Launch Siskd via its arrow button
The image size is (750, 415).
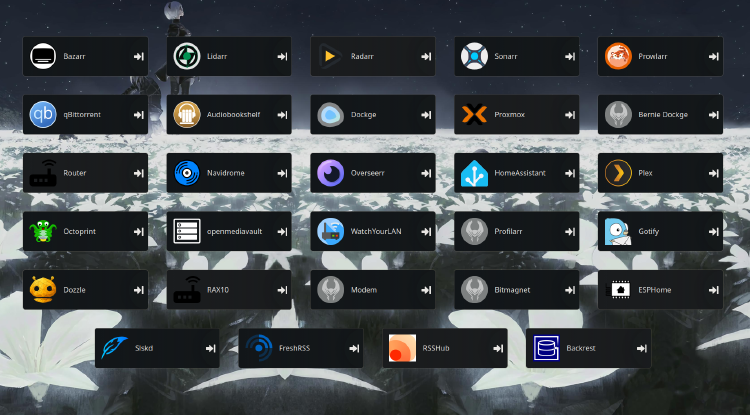point(210,348)
